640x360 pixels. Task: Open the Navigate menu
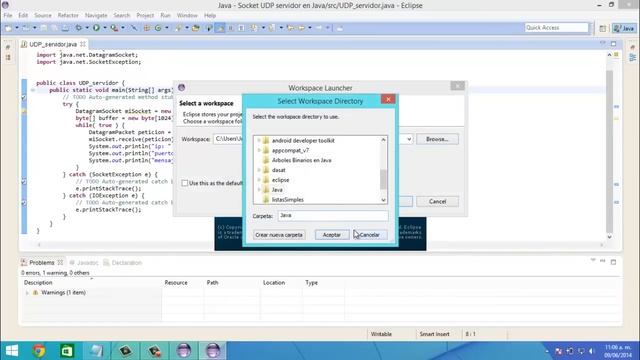click(x=96, y=16)
